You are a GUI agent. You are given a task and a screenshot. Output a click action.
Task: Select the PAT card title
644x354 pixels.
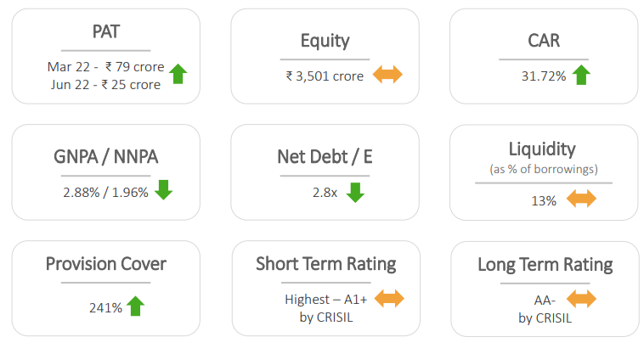coord(106,31)
